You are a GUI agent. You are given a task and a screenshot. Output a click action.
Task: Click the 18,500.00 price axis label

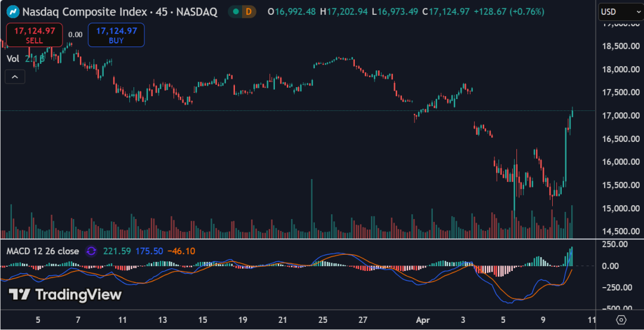point(621,47)
